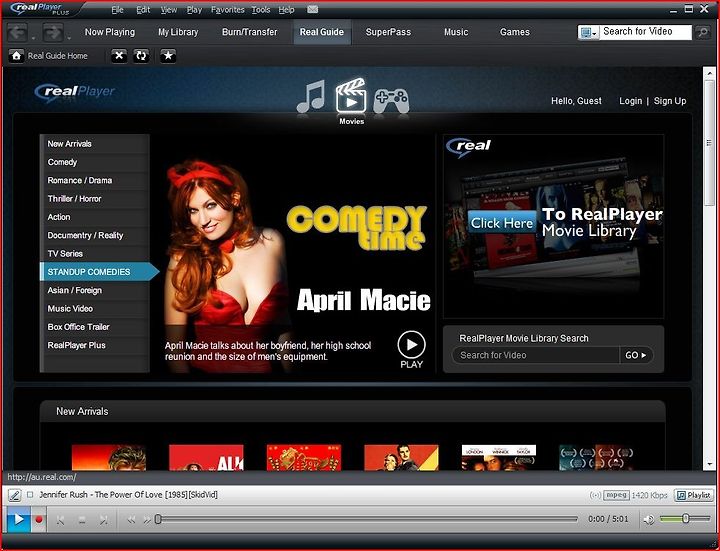Viewport: 720px width, 551px height.
Task: Open the Help menu
Action: (x=286, y=10)
